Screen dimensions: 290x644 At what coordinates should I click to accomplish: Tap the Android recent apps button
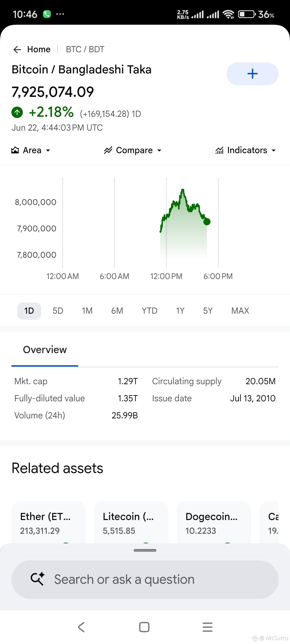(x=208, y=627)
